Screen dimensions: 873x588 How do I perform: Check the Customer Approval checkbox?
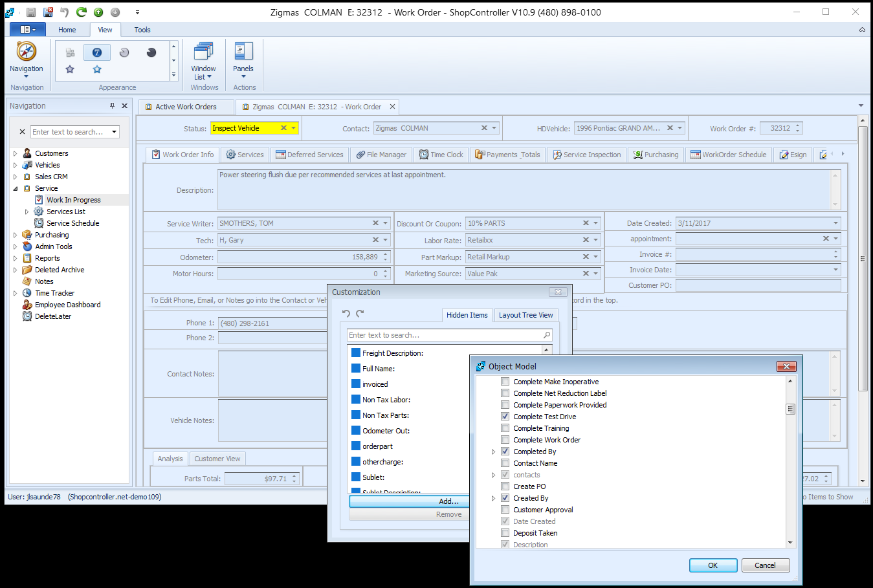[x=505, y=510]
